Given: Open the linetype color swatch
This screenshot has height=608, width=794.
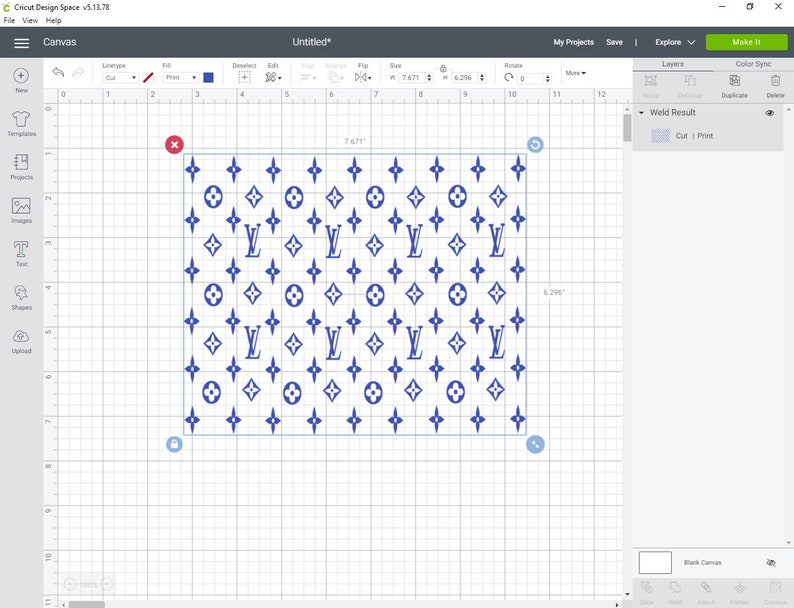Looking at the screenshot, I should [148, 77].
